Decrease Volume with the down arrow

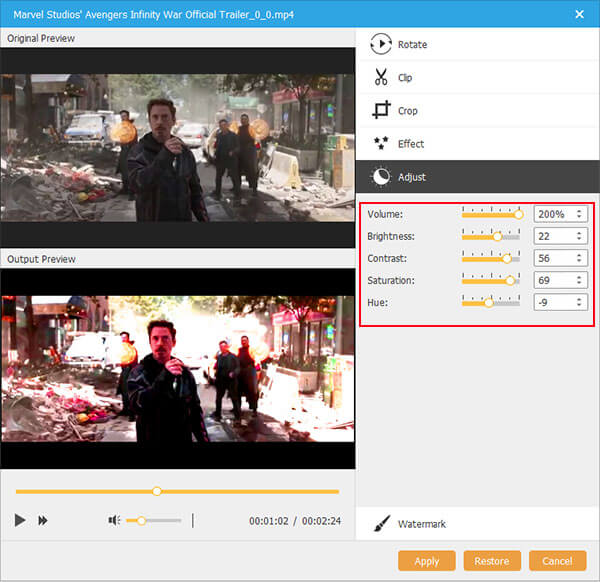coord(579,217)
